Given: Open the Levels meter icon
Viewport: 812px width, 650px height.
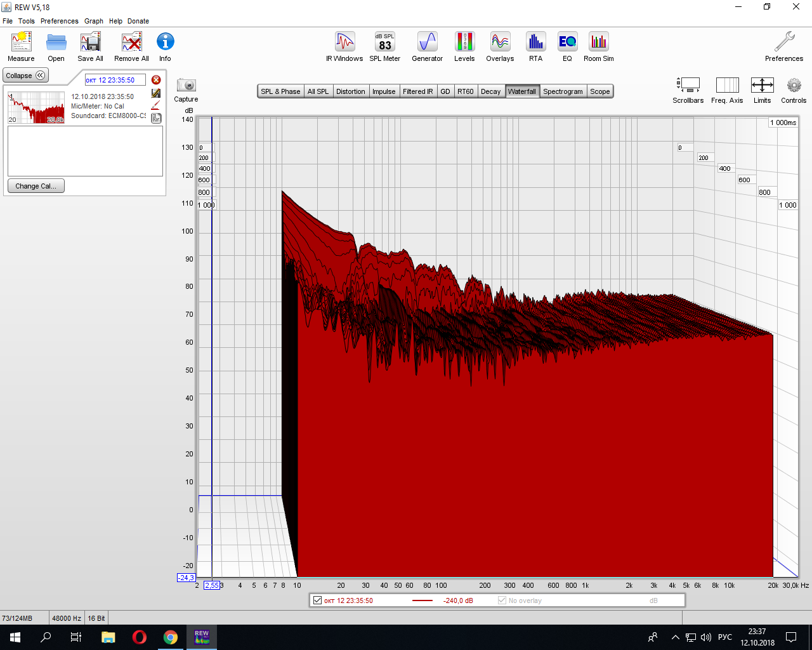Looking at the screenshot, I should (x=464, y=43).
